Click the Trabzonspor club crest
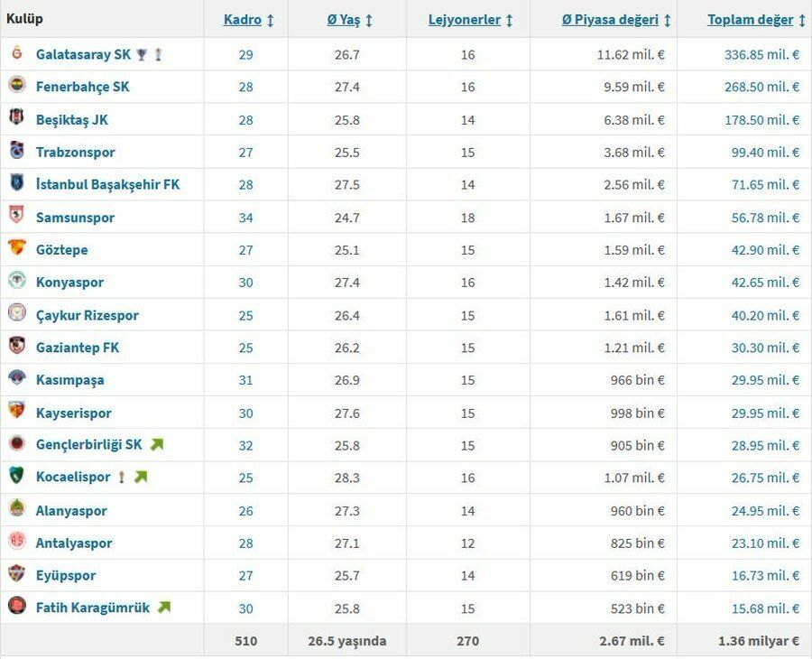 click(x=17, y=150)
